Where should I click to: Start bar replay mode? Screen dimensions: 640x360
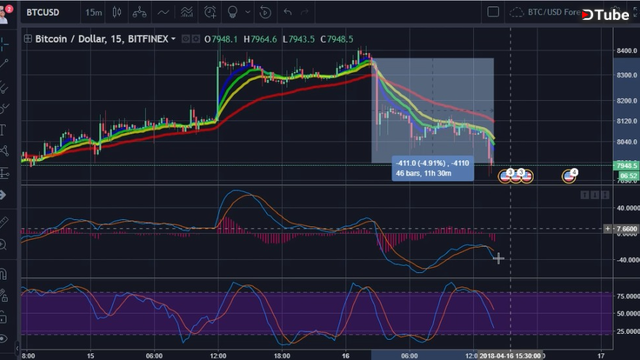(x=265, y=13)
